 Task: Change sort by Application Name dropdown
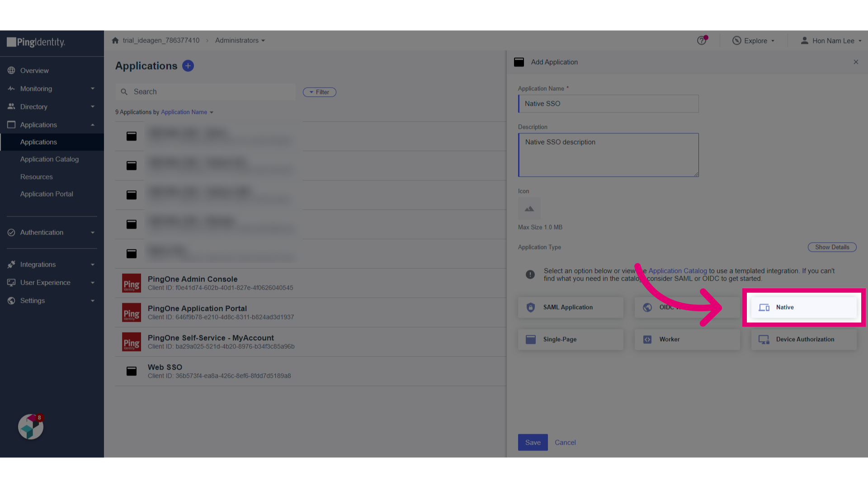[187, 112]
